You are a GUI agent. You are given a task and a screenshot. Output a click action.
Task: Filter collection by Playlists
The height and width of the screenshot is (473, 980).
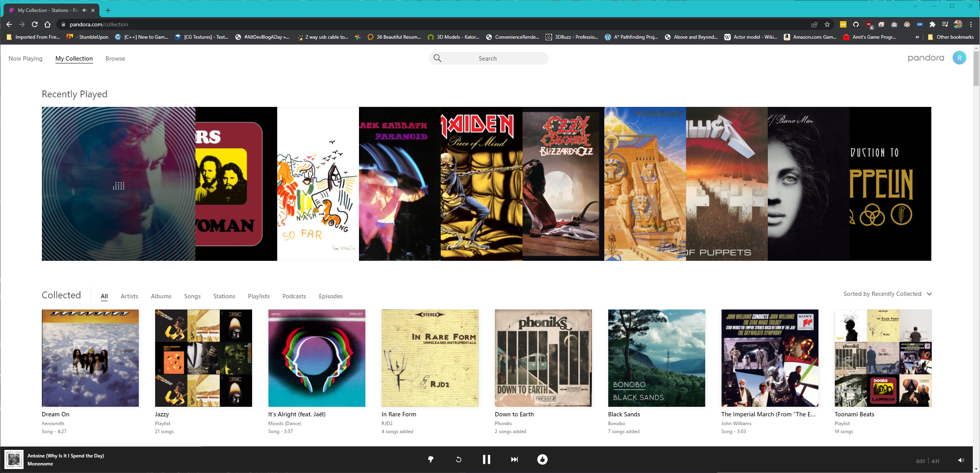click(x=258, y=296)
